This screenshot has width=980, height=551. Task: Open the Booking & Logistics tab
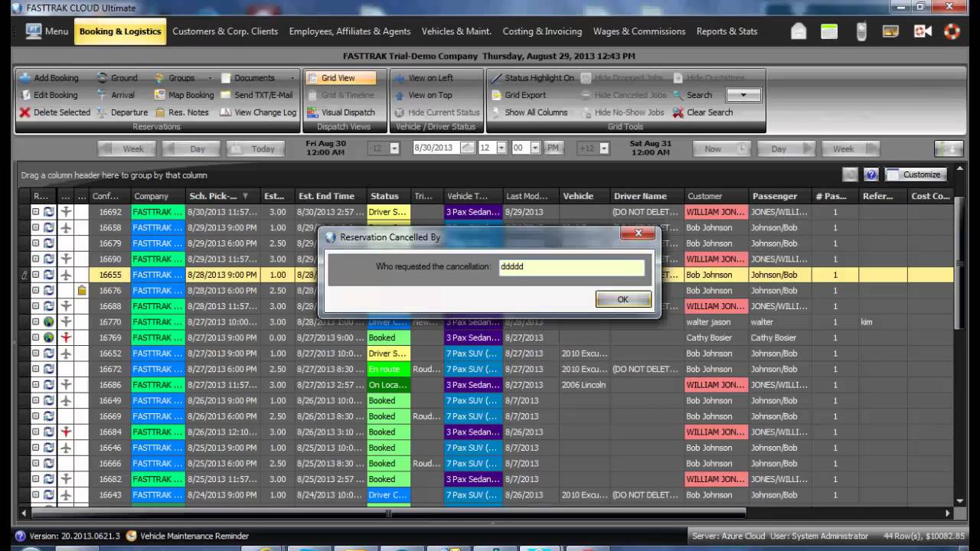point(120,31)
